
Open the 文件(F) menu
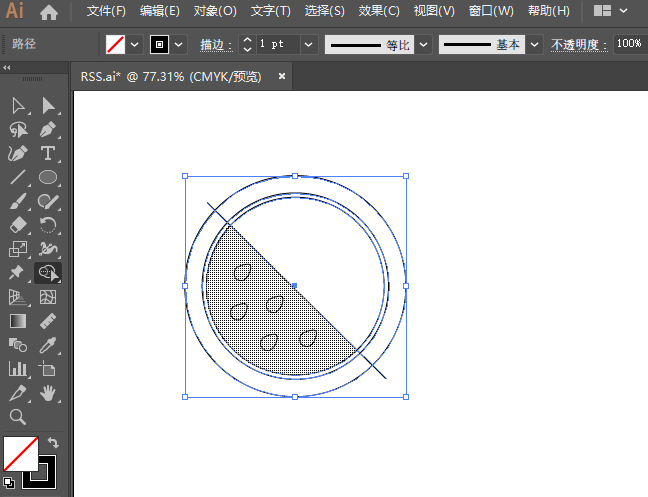click(106, 11)
